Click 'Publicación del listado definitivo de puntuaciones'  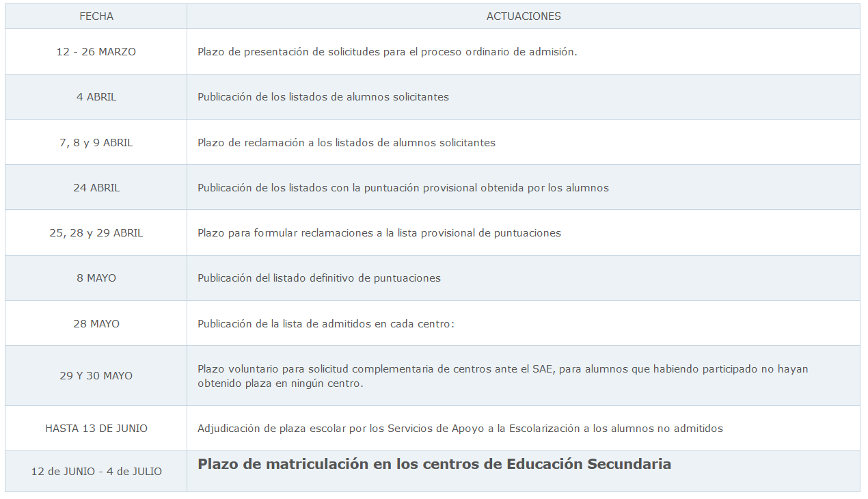coord(319,278)
